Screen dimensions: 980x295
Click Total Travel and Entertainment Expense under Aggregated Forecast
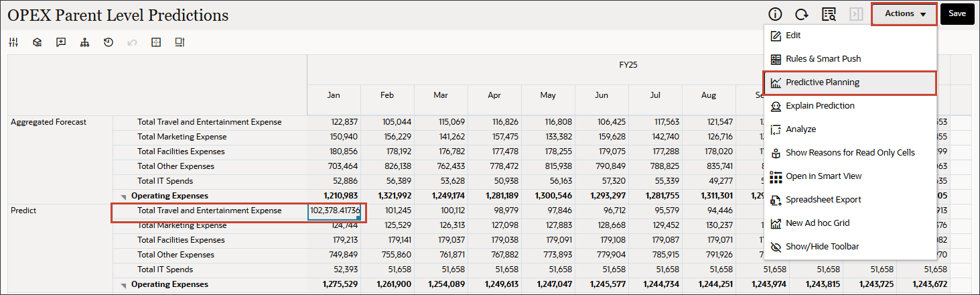click(x=210, y=122)
